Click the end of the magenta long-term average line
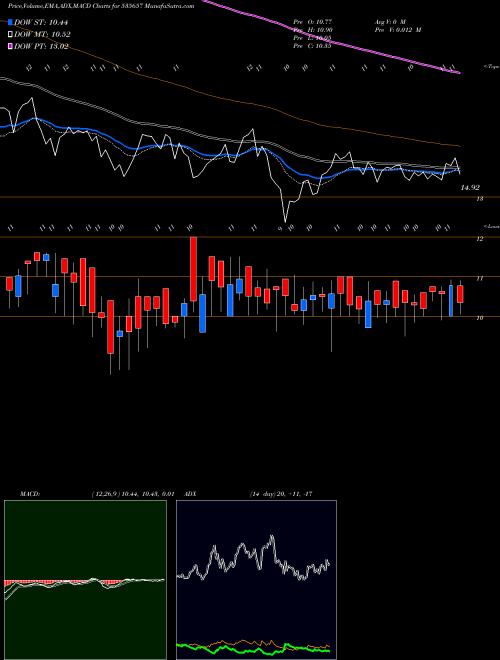This screenshot has width=500, height=660. click(x=458, y=73)
